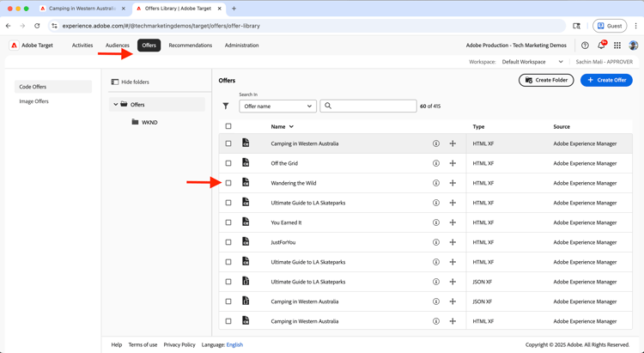
Task: Click the filter funnel icon
Action: pos(226,106)
